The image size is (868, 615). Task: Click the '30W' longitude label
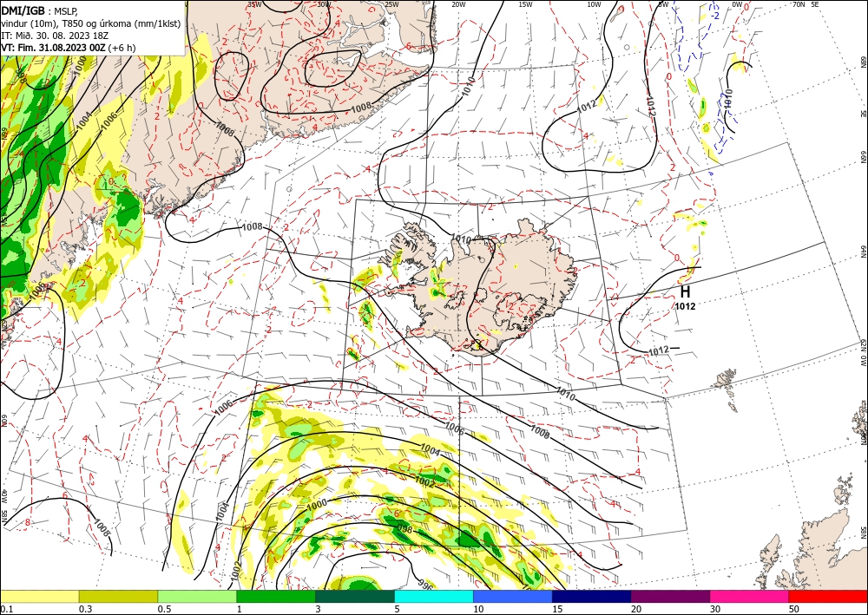click(325, 4)
